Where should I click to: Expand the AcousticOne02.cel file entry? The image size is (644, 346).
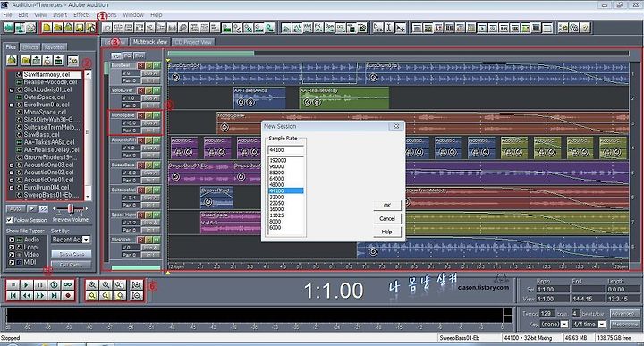click(12, 173)
